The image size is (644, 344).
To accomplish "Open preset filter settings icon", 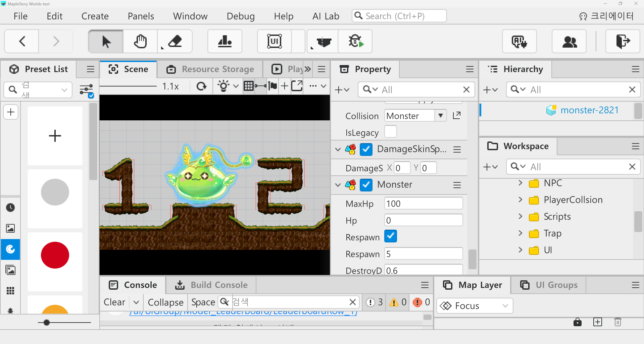I will pyautogui.click(x=86, y=91).
